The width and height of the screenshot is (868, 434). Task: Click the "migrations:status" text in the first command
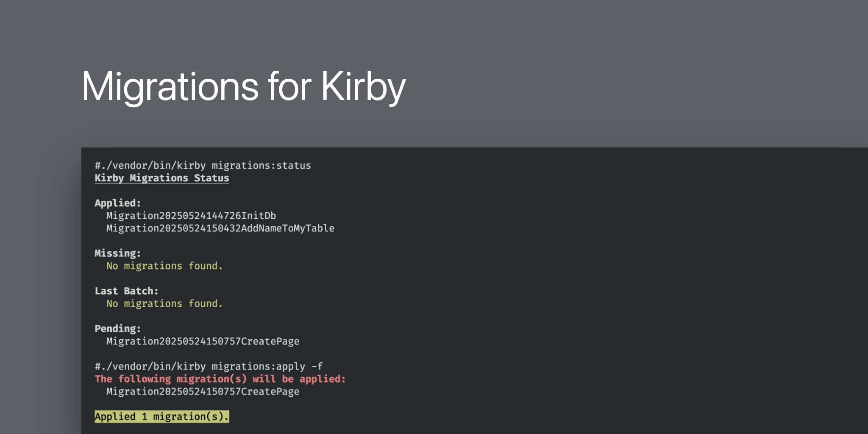click(x=261, y=166)
